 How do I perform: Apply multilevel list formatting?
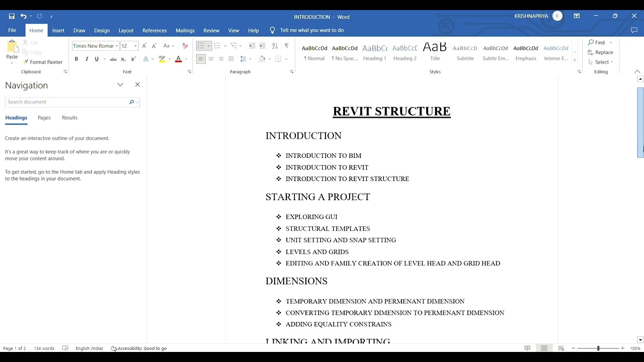coord(234,46)
